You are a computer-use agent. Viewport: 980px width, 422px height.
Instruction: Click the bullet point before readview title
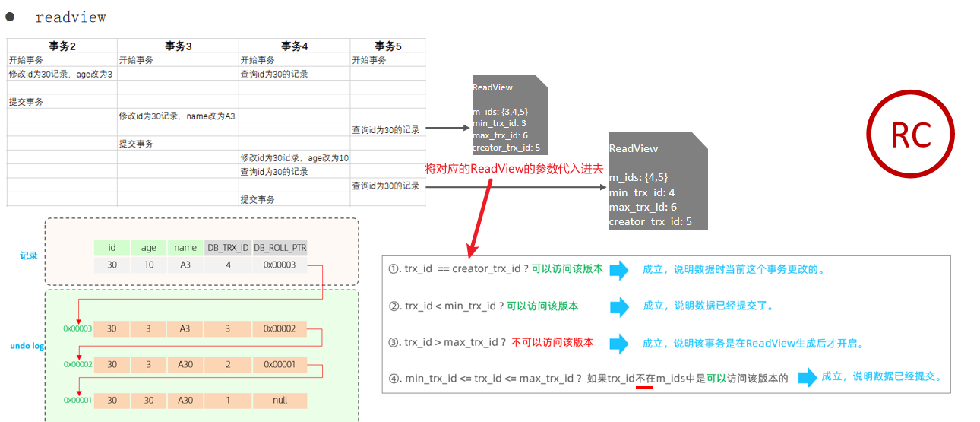(11, 16)
